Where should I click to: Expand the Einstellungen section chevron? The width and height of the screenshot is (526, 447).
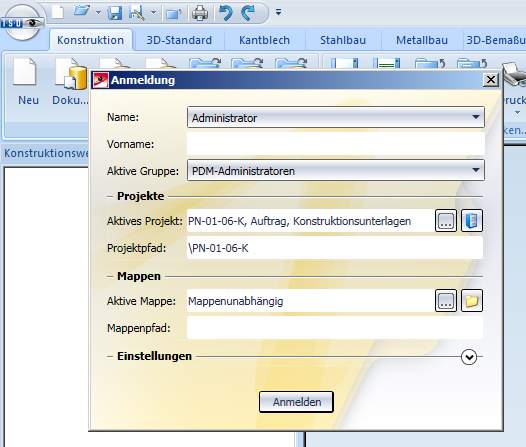click(x=469, y=357)
